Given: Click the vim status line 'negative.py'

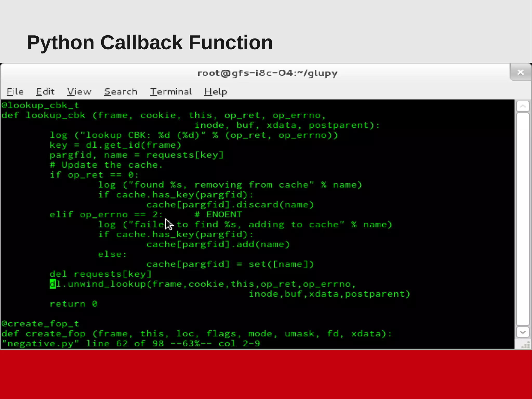Looking at the screenshot, I should tap(131, 344).
